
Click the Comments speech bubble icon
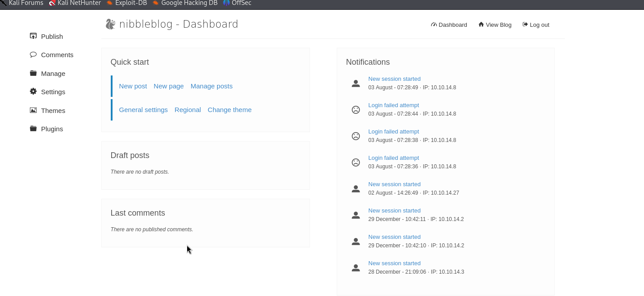click(x=33, y=54)
